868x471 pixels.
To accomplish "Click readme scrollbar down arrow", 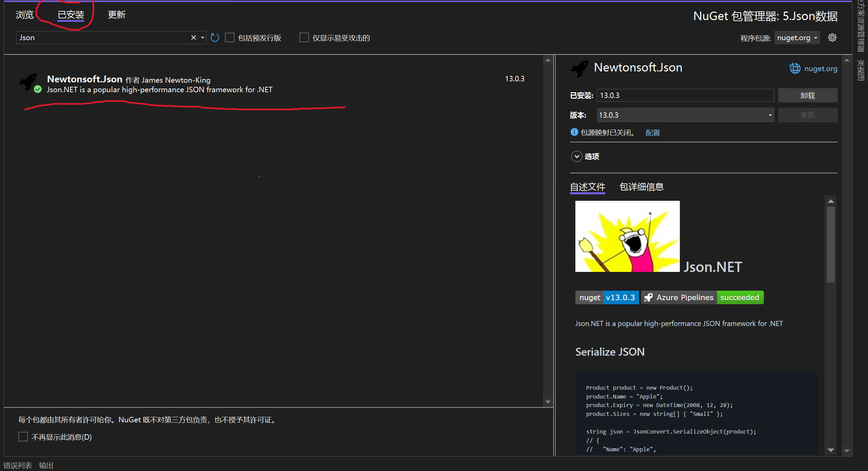I will point(831,450).
